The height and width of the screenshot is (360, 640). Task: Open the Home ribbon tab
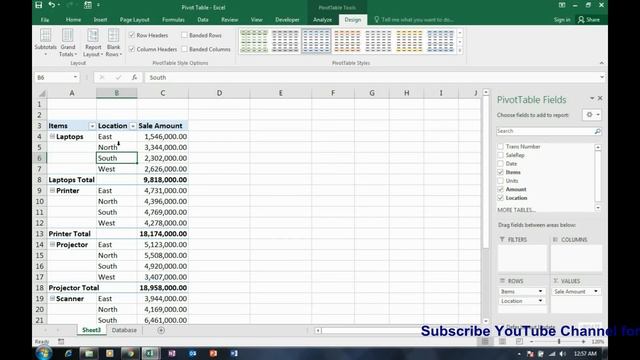(x=73, y=20)
